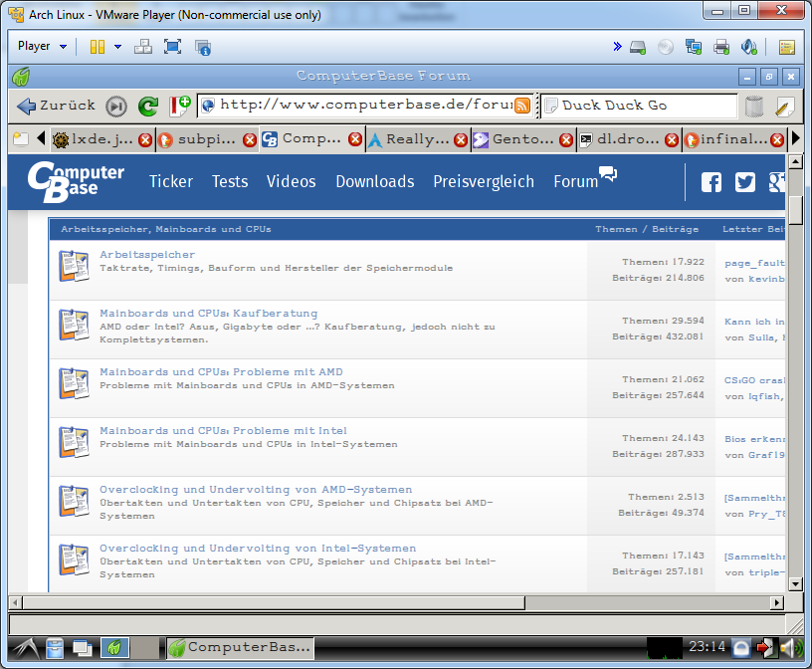
Task: Open the Videos section
Action: (291, 181)
